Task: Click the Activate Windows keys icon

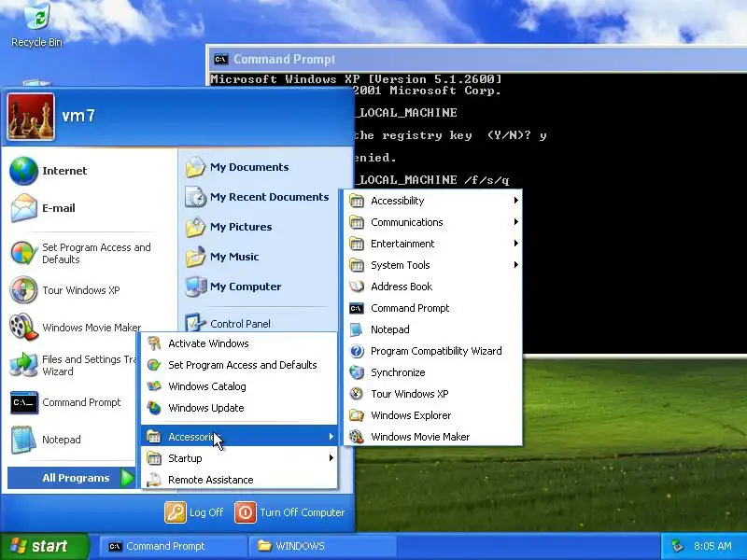Action: (x=154, y=343)
